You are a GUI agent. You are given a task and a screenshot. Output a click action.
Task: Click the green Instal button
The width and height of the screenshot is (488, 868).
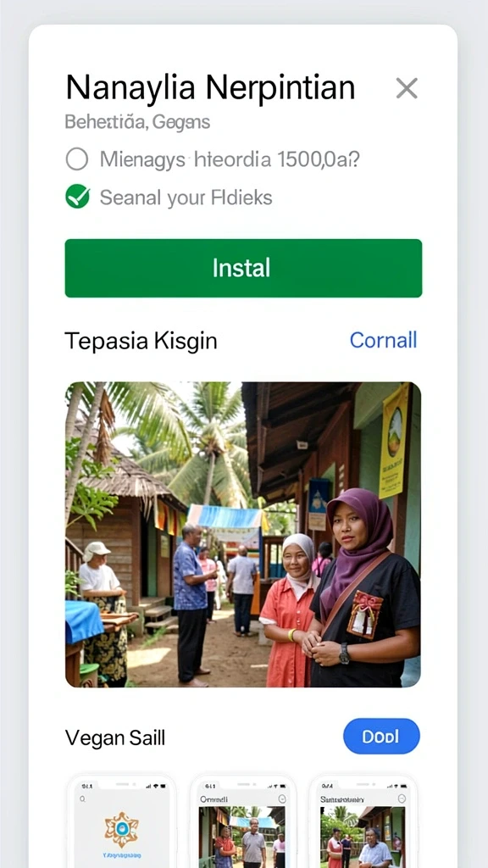pos(243,269)
